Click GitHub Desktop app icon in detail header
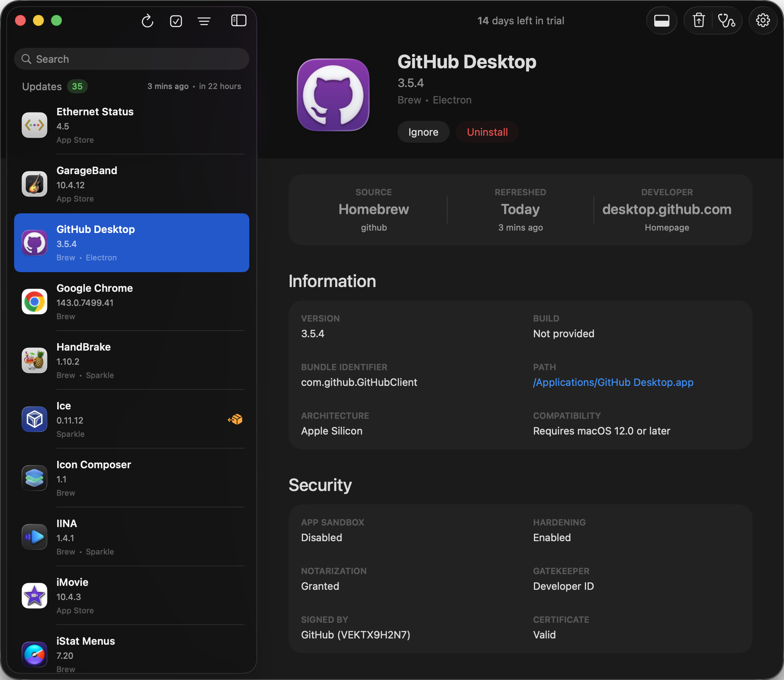 pyautogui.click(x=333, y=94)
